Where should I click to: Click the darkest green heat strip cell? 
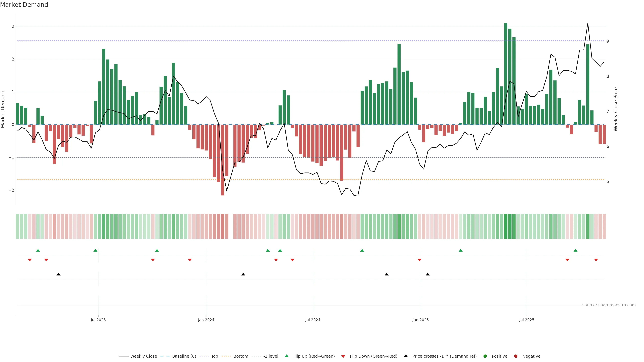pyautogui.click(x=506, y=226)
